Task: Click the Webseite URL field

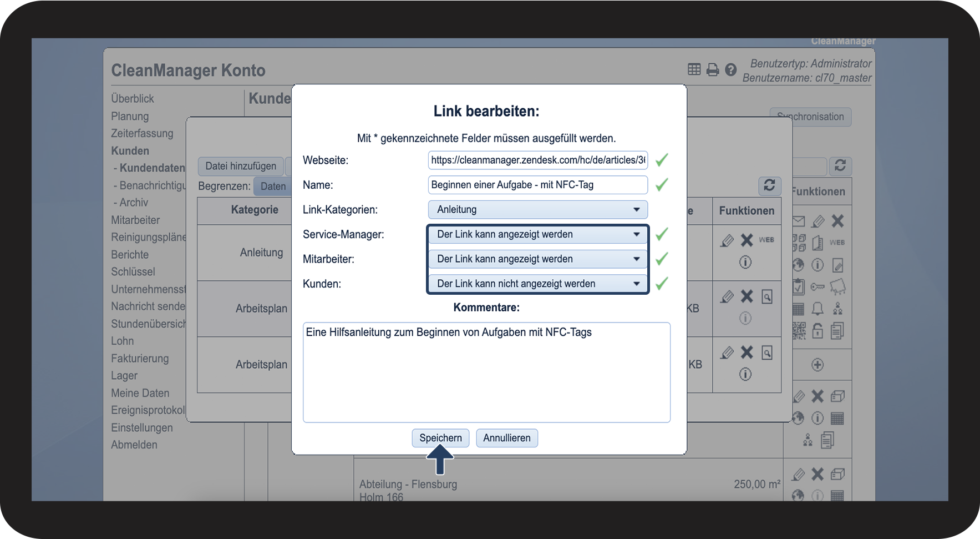Action: pos(537,160)
